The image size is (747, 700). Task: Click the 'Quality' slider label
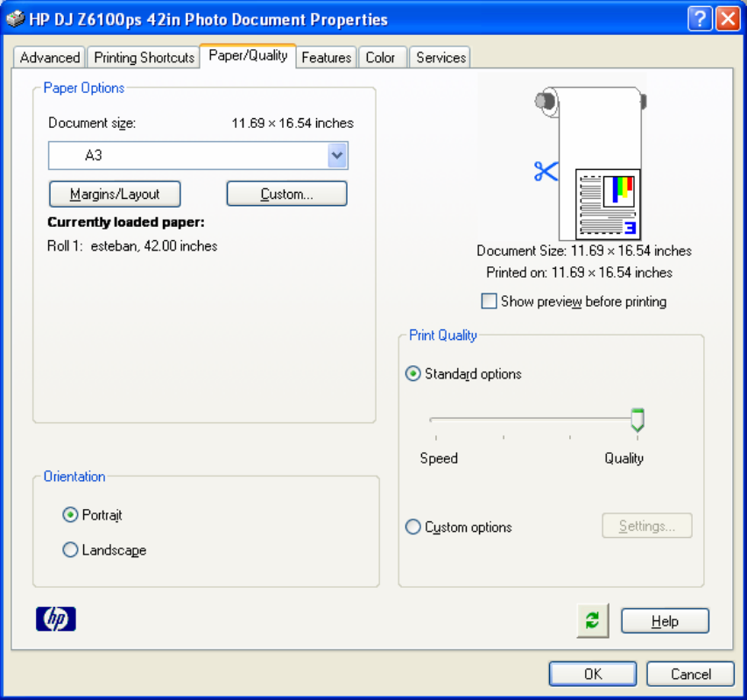pos(624,458)
